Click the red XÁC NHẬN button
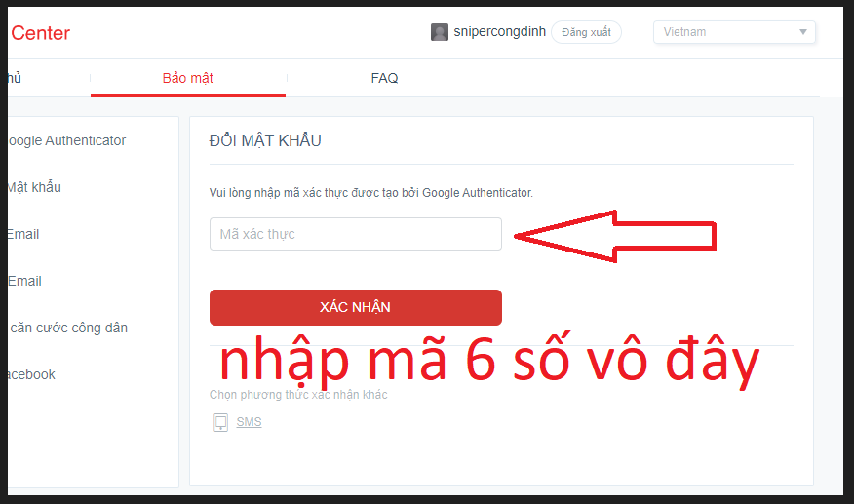 (x=356, y=307)
